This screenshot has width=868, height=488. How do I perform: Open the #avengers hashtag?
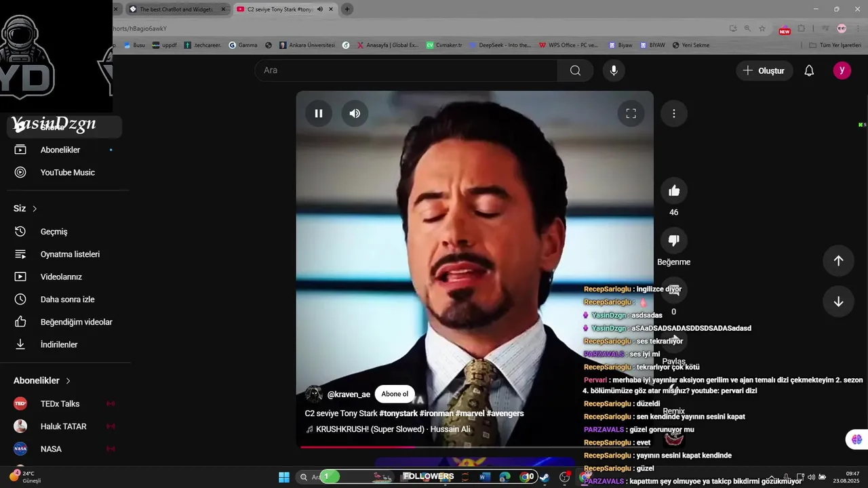(505, 413)
